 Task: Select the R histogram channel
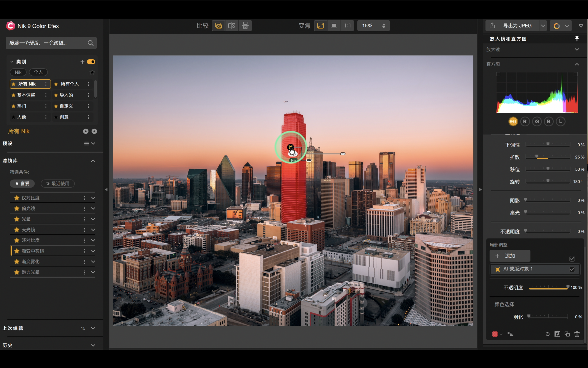[x=525, y=121]
